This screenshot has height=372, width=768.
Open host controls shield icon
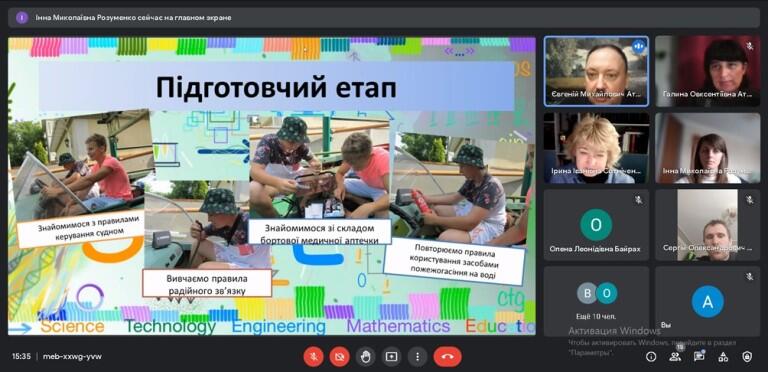click(x=747, y=357)
